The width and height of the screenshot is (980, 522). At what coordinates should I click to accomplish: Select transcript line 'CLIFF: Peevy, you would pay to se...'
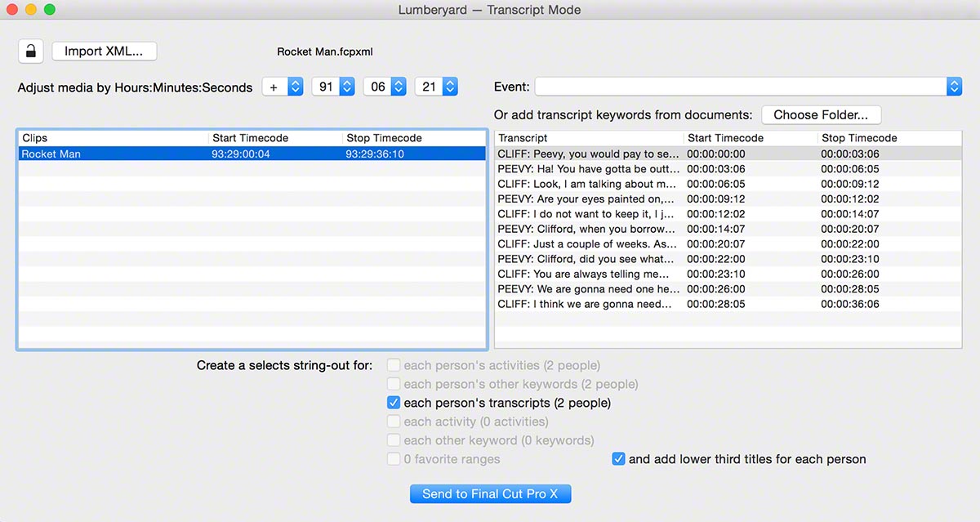(x=728, y=154)
